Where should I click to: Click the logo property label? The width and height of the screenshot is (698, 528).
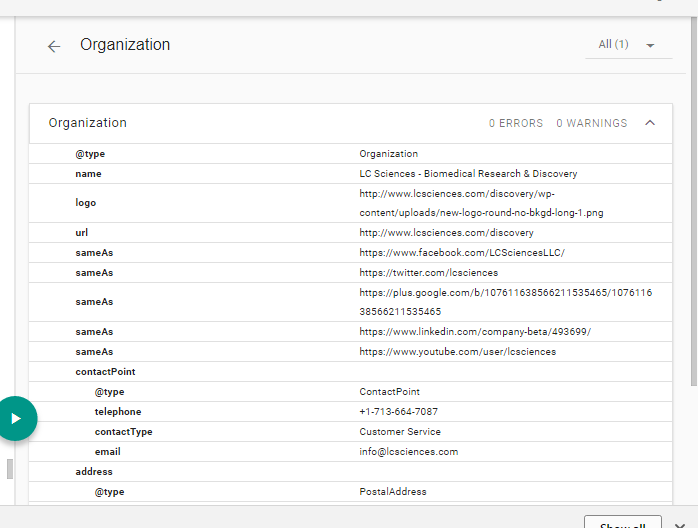(x=85, y=203)
